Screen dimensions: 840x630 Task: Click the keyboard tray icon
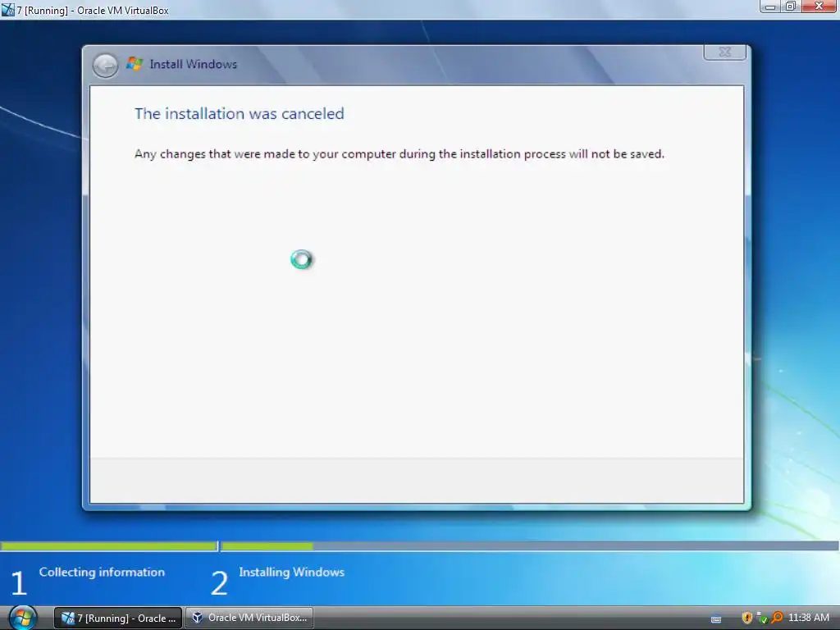click(x=715, y=619)
